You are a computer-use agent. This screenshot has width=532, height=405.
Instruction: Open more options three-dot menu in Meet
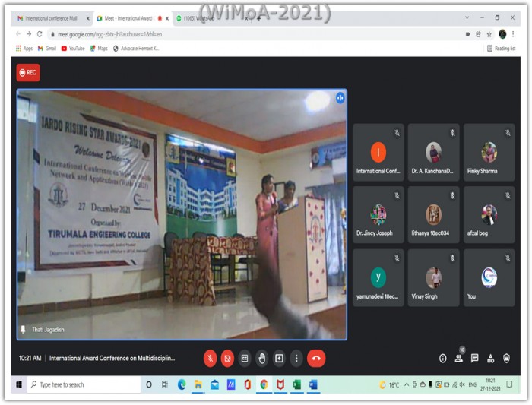(x=296, y=358)
